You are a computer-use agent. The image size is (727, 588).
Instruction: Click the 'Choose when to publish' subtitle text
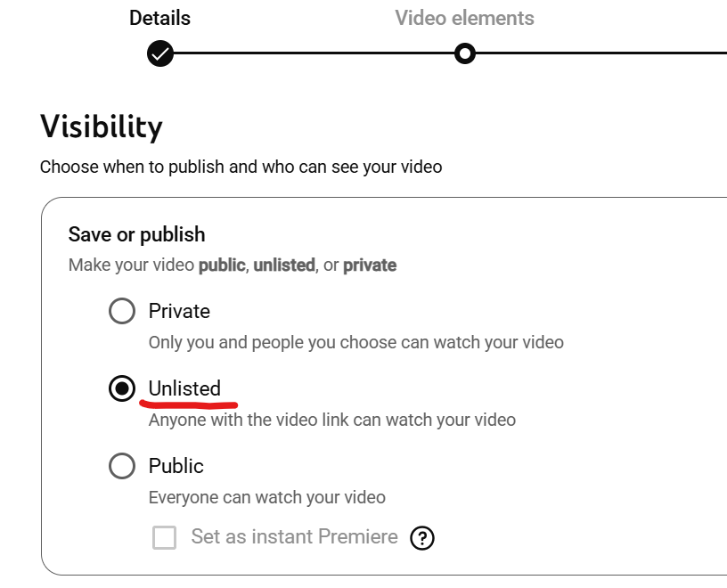click(x=241, y=167)
